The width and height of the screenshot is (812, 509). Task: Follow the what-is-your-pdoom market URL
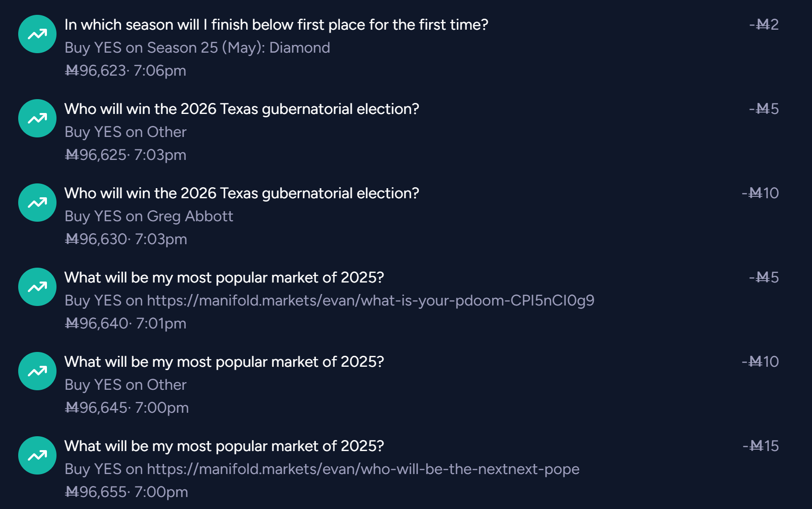pos(370,300)
